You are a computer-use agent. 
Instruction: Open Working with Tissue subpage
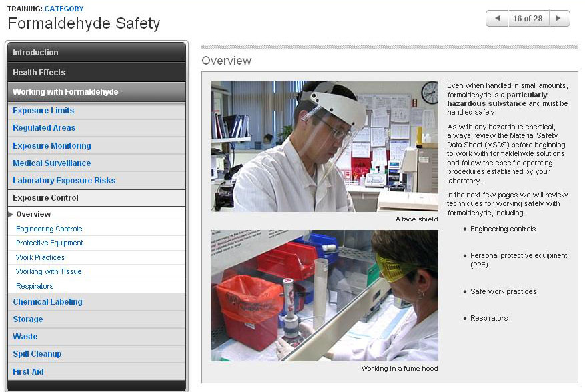[49, 272]
